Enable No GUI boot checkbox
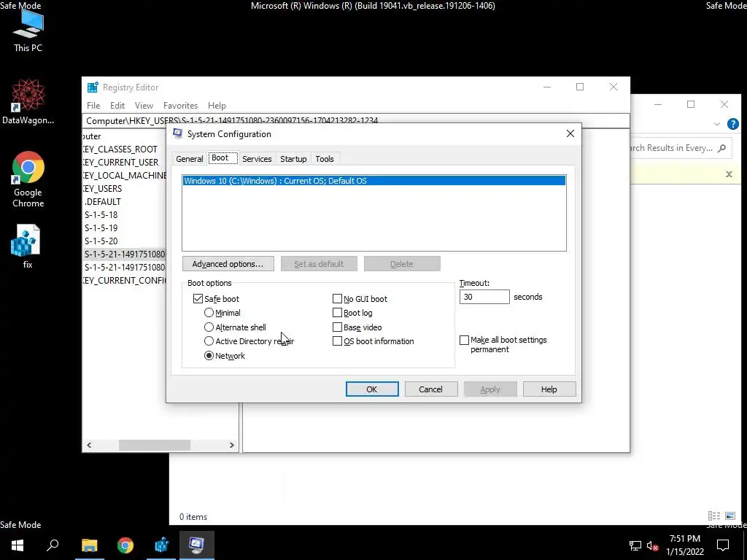Image resolution: width=747 pixels, height=560 pixels. pos(337,298)
